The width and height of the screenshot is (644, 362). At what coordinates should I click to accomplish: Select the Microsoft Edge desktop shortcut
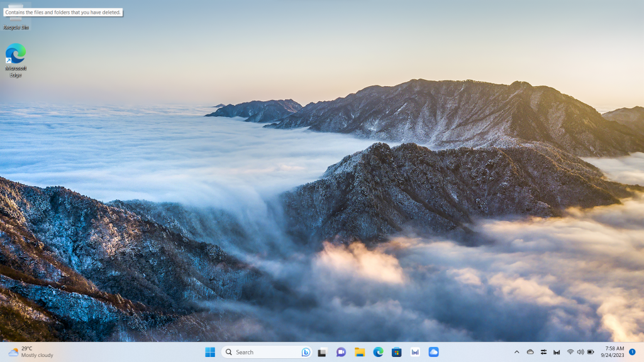[x=16, y=60]
